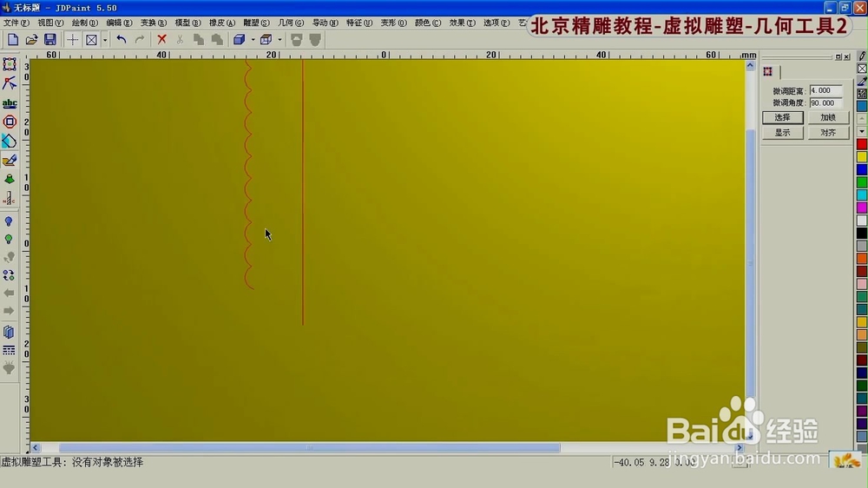Click the blue stacked layers icon in left toolbar
868x488 pixels.
pyautogui.click(x=9, y=332)
